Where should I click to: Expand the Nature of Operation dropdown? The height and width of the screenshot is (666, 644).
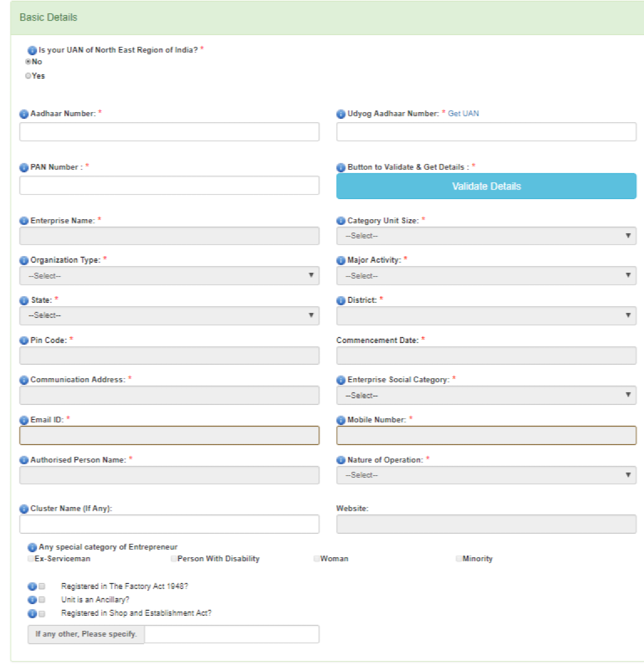click(486, 475)
